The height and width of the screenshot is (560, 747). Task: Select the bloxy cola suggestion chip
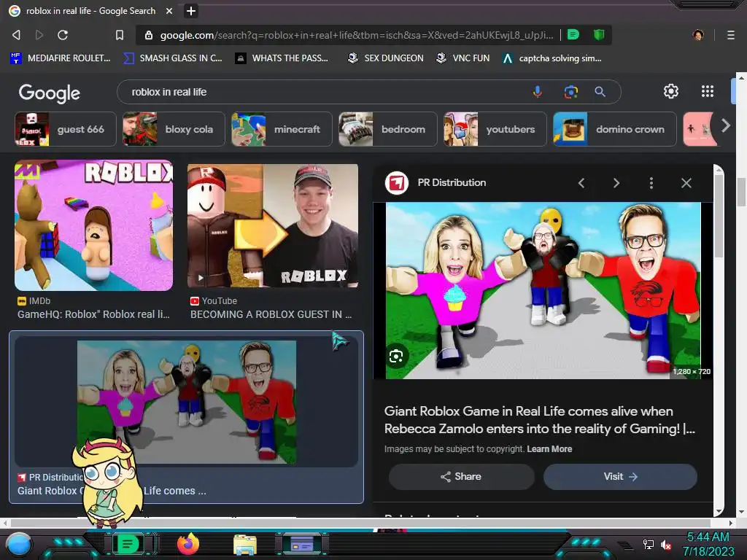174,129
